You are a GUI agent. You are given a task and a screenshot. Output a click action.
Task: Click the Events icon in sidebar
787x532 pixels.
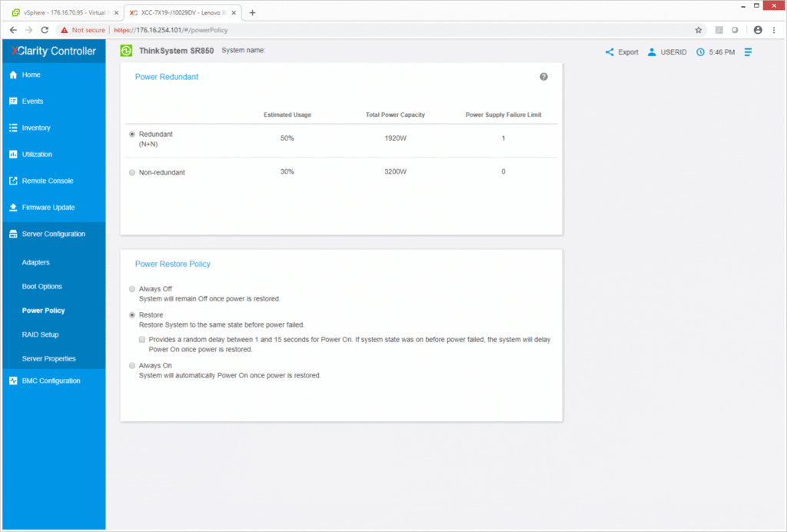pyautogui.click(x=13, y=101)
